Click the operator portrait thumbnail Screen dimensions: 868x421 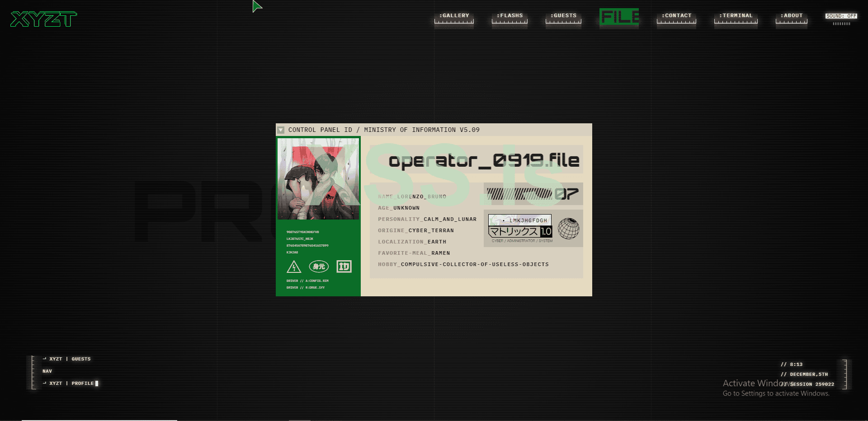(x=318, y=179)
